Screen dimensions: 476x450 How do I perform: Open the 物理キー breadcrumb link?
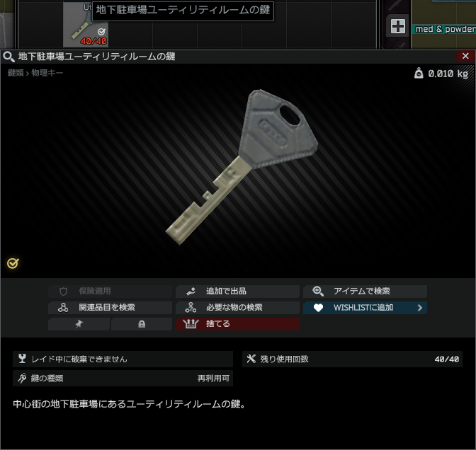click(x=47, y=73)
